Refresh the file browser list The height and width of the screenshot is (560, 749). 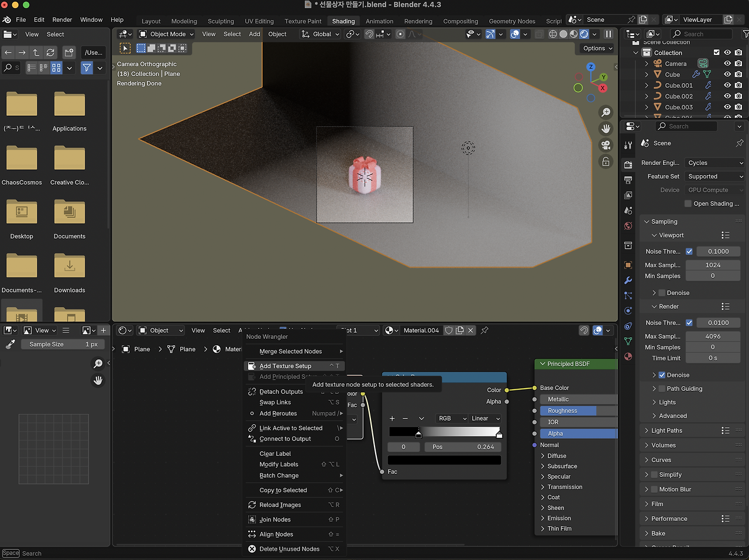click(x=50, y=53)
